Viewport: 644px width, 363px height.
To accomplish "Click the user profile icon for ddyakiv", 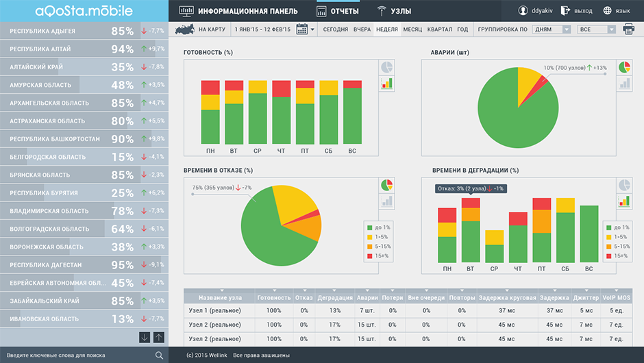I will point(523,11).
